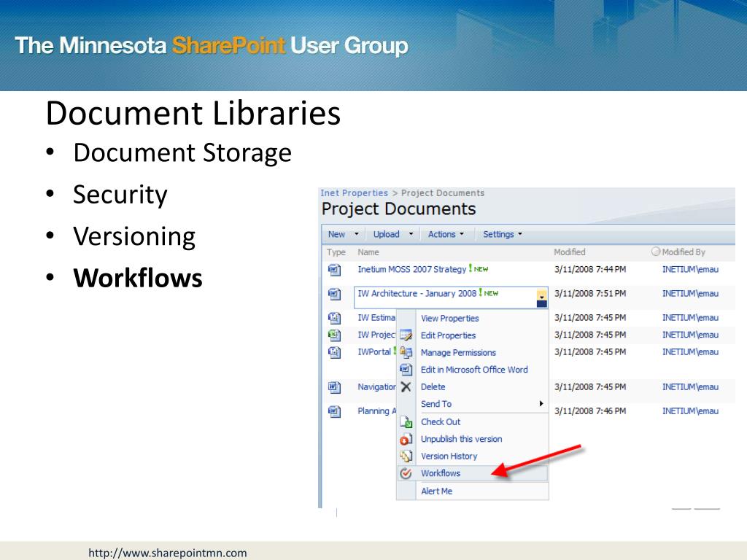747x560 pixels.
Task: Click the Upload toolbar button
Action: point(387,234)
